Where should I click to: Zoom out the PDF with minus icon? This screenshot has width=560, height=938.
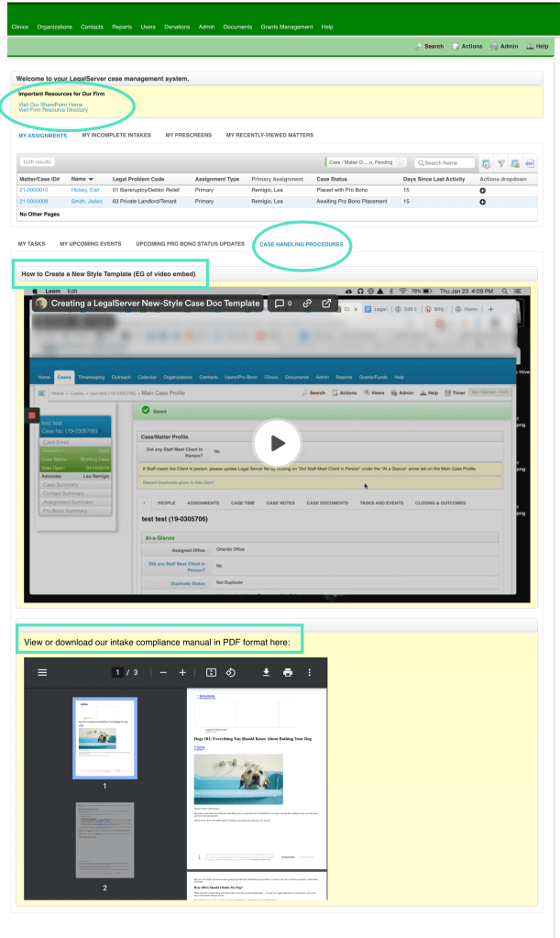coord(162,672)
